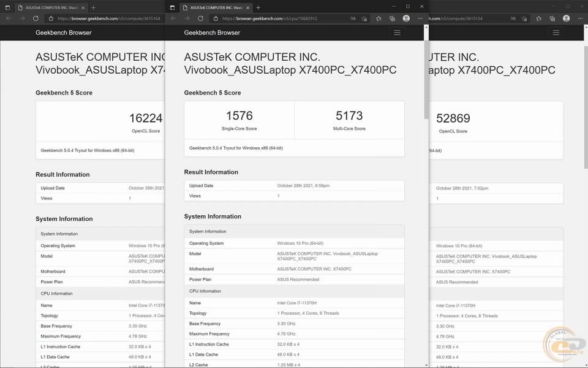Select the ASUSTeK tab in the middle window
The width and height of the screenshot is (588, 368).
click(215, 7)
